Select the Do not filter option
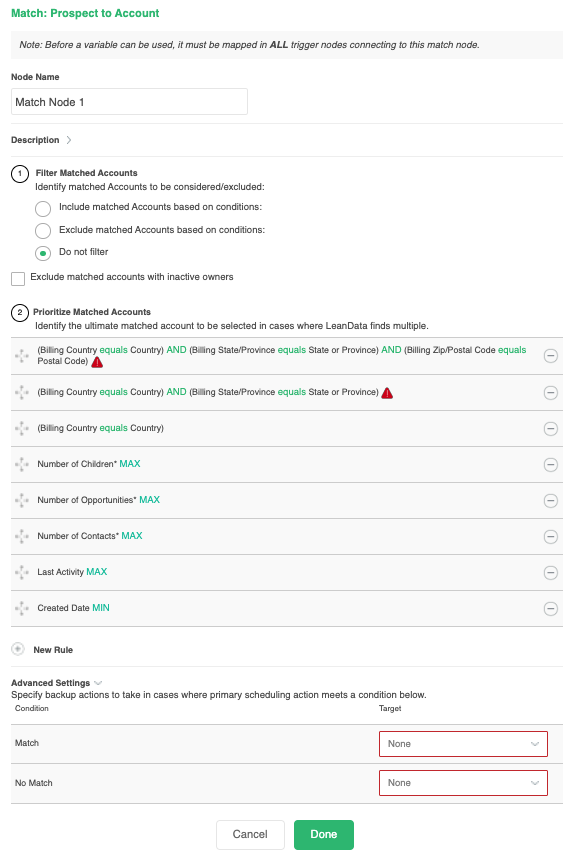 pyautogui.click(x=43, y=253)
